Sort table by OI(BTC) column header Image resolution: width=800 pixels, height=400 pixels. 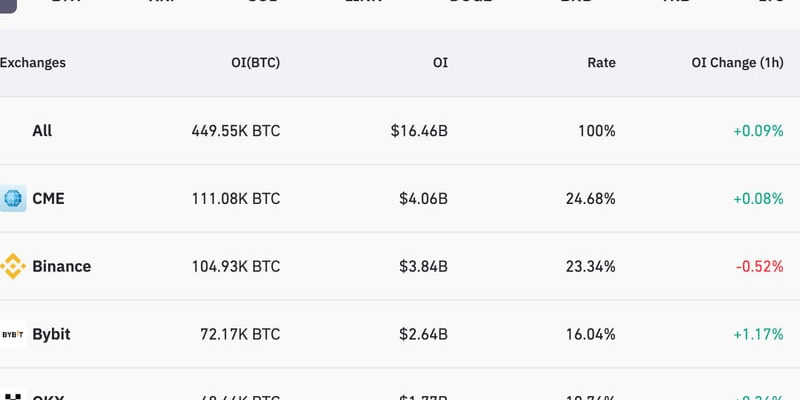pyautogui.click(x=256, y=63)
